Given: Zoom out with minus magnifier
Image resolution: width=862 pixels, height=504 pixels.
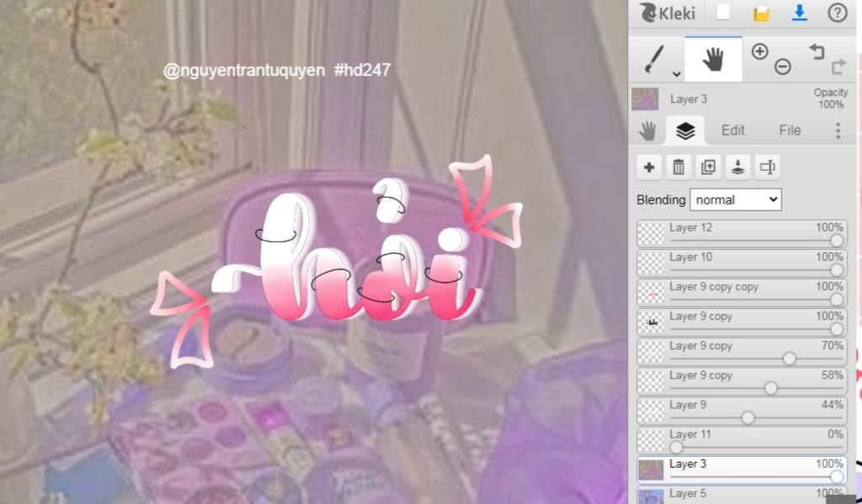Looking at the screenshot, I should pos(783,66).
